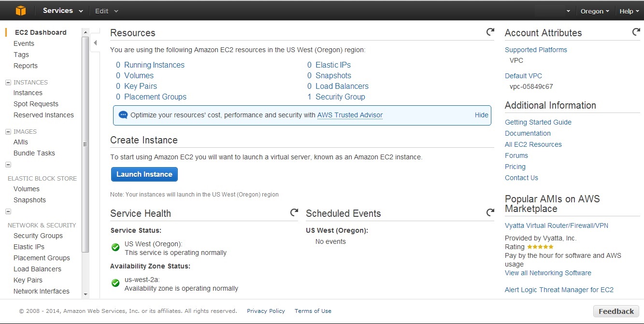Open the Edit dropdown menu

106,11
